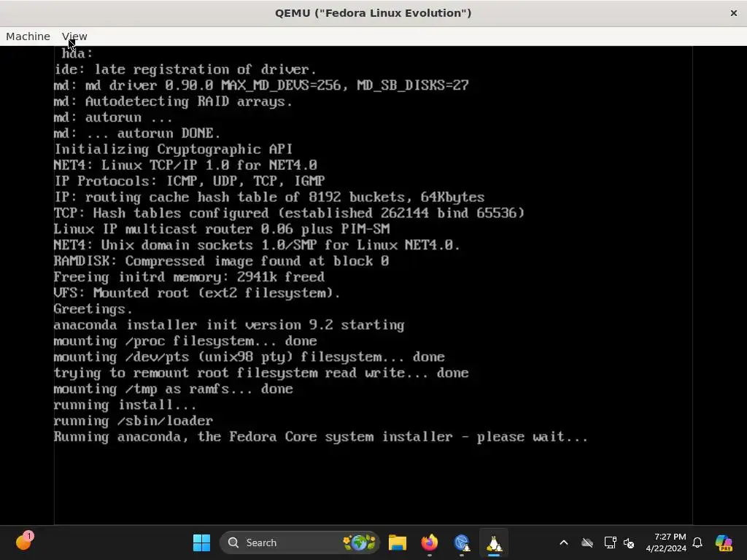Click the line 'running /sbin/loader'
Screen dimensions: 747x560
133,421
